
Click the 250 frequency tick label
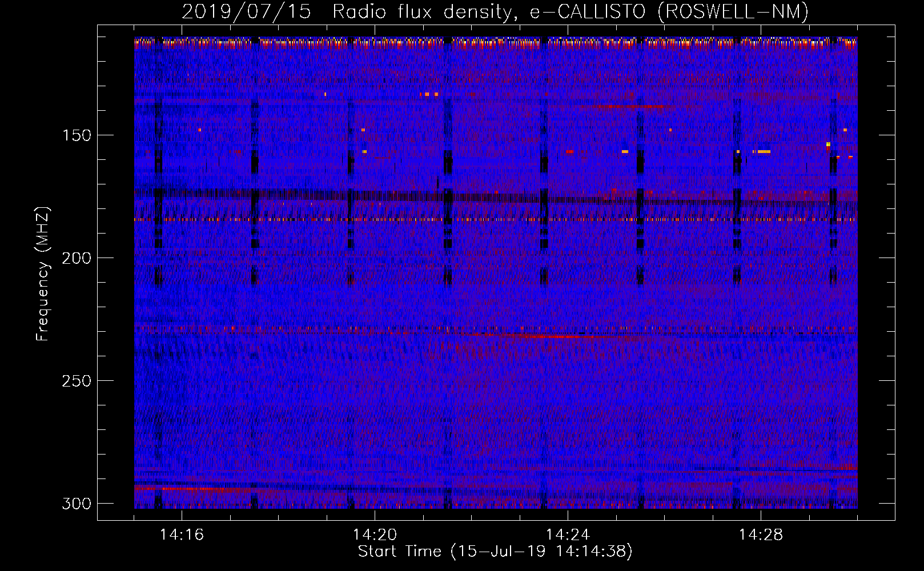(x=77, y=381)
